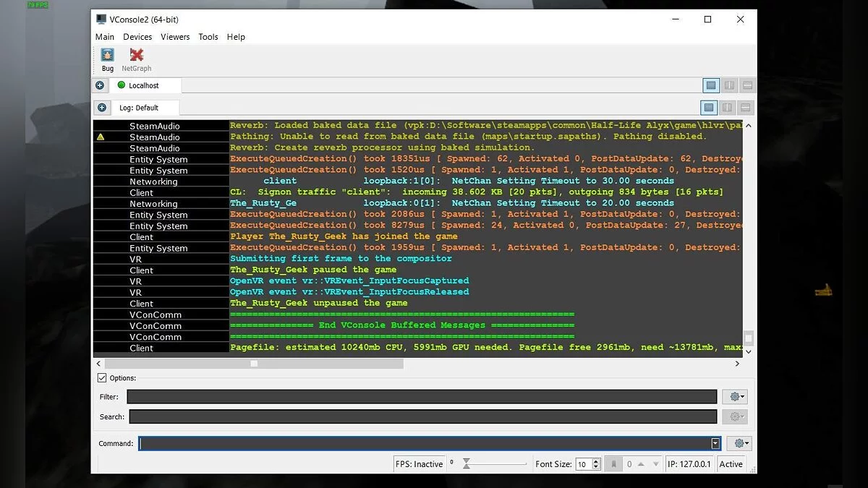Viewport: 868px width, 488px height.
Task: Expand the Command history dropdown arrow
Action: point(715,443)
